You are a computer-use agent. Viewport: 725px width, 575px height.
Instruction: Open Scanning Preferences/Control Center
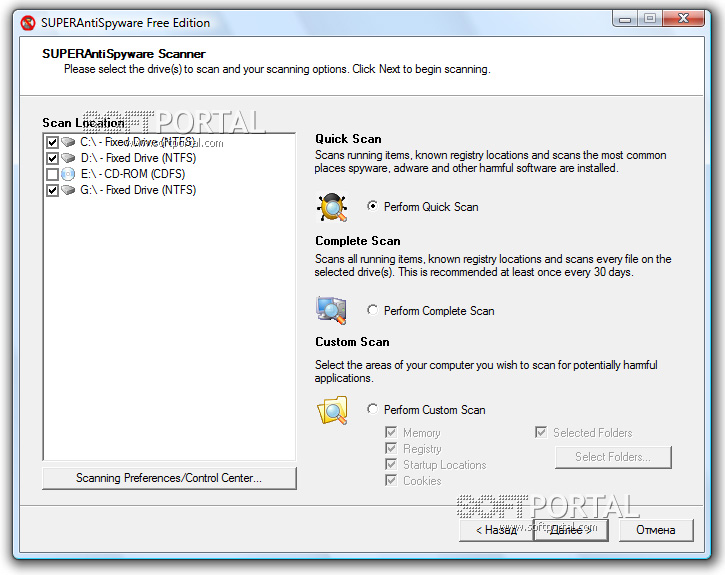pyautogui.click(x=169, y=478)
